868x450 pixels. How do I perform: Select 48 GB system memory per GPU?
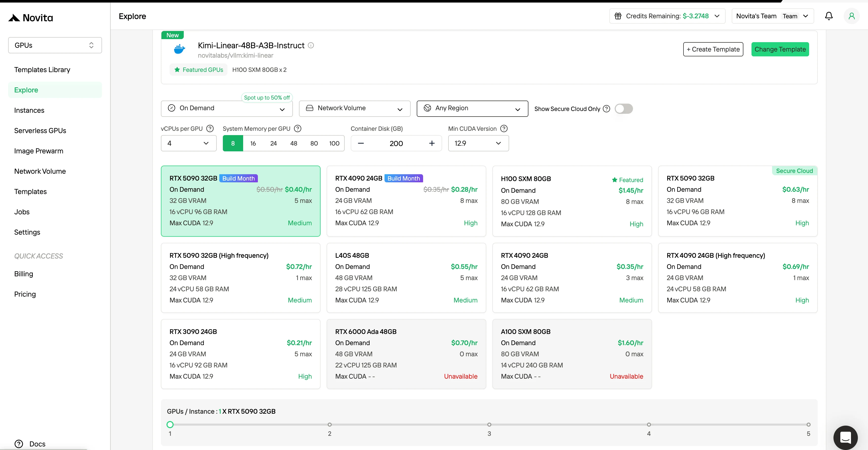pos(293,143)
